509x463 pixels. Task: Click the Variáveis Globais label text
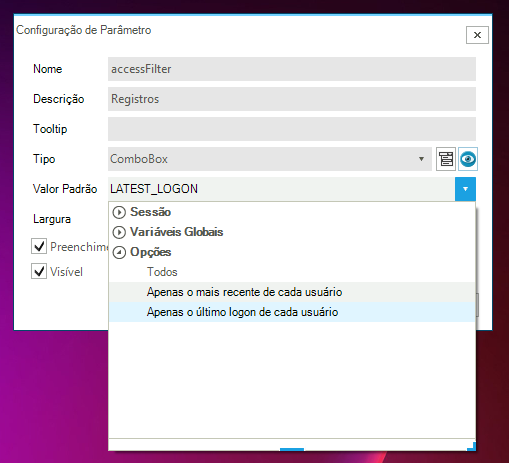pos(177,232)
